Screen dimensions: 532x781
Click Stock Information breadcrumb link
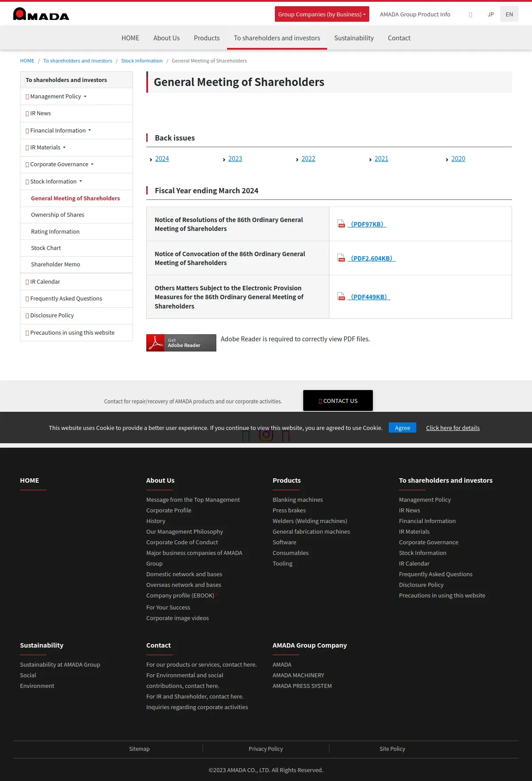(142, 61)
